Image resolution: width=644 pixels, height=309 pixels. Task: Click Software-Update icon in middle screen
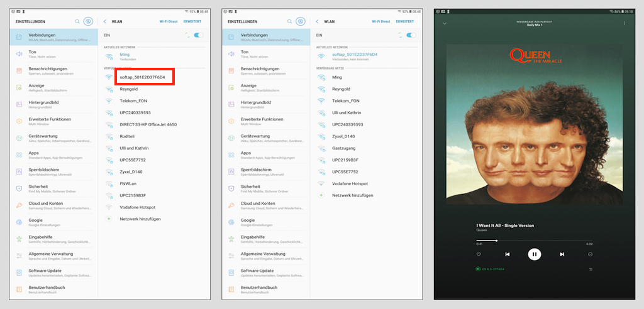click(x=231, y=273)
